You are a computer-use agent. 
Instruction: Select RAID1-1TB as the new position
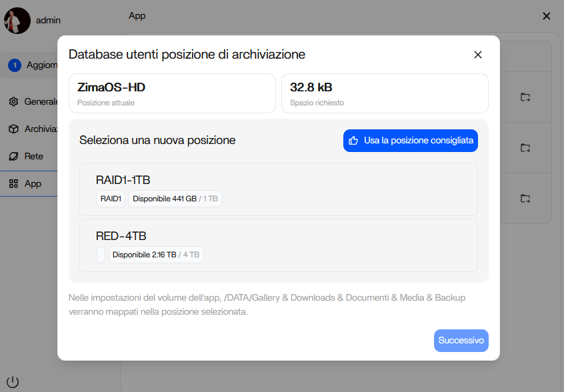tap(278, 189)
